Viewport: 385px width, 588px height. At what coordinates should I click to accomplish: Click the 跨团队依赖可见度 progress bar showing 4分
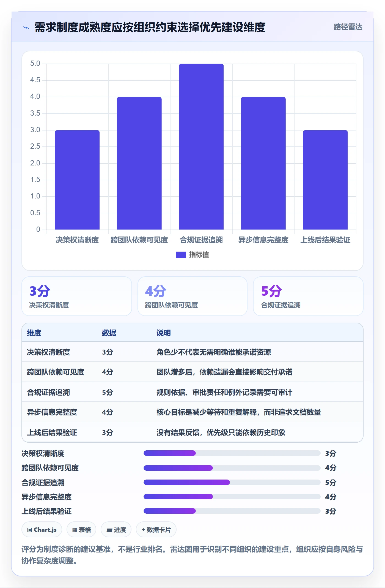coord(232,468)
